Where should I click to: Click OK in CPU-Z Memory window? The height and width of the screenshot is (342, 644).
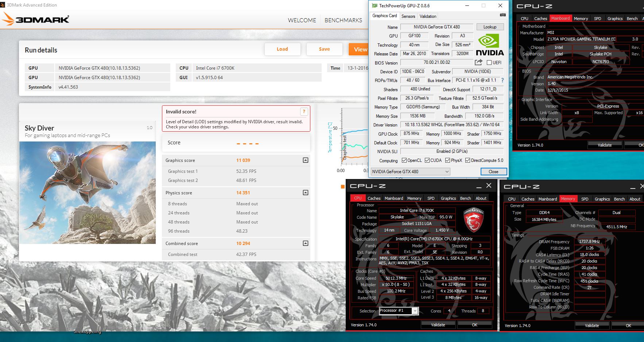point(628,326)
